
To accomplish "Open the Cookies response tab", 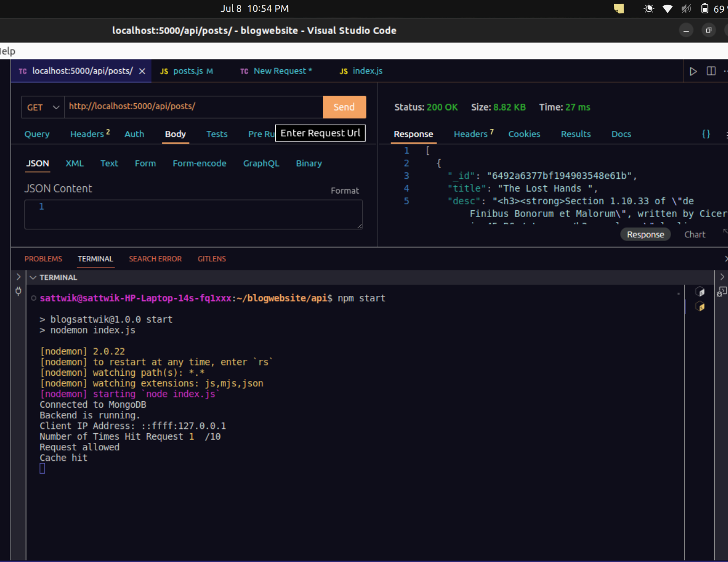I will point(524,134).
